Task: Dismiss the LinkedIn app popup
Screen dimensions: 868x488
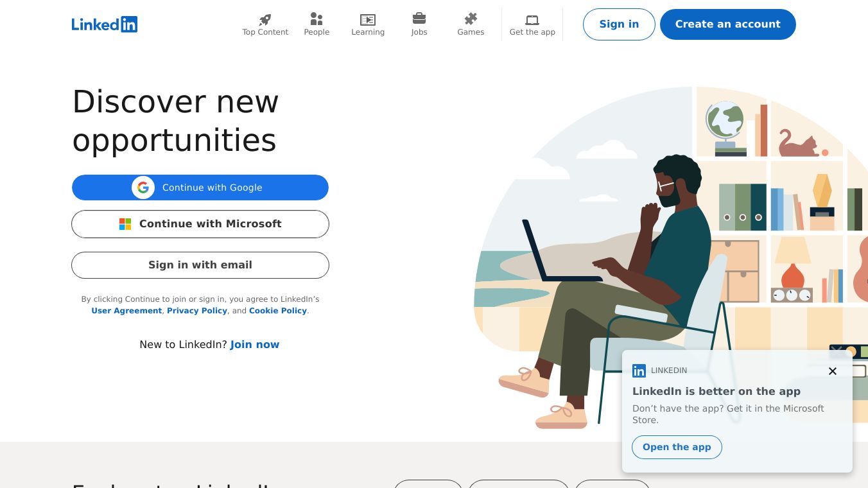Action: coord(833,371)
